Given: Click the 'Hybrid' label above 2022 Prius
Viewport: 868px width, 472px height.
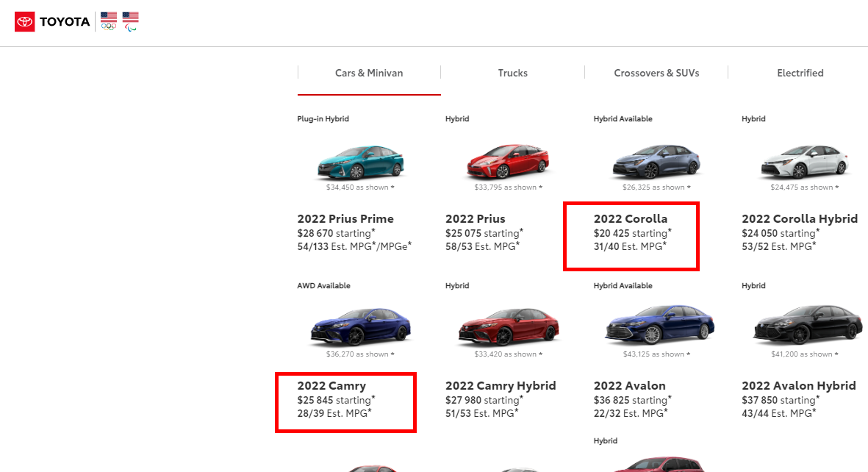Looking at the screenshot, I should pyautogui.click(x=457, y=119).
